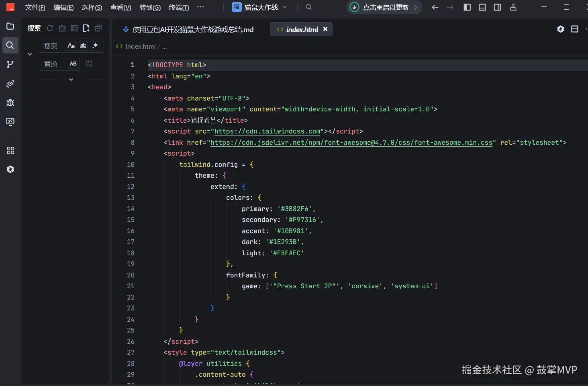Click 点击重启以更新 restart-to-update button

coord(384,7)
